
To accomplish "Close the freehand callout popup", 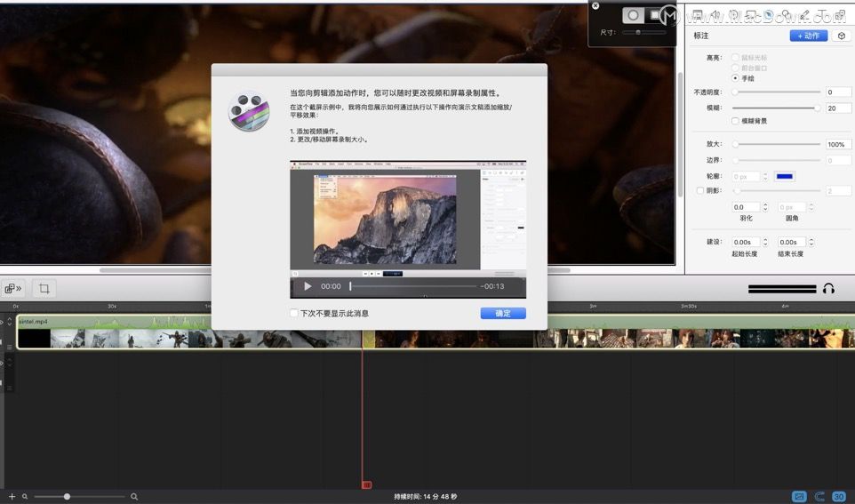I will tap(595, 5).
